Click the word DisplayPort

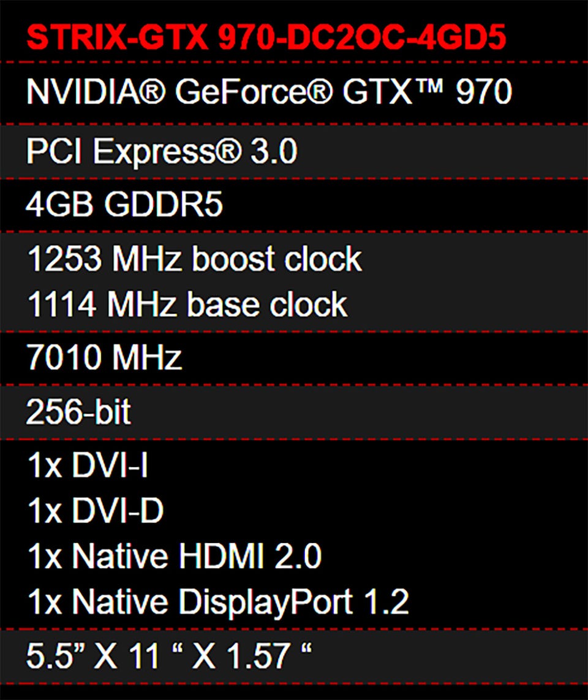266,603
